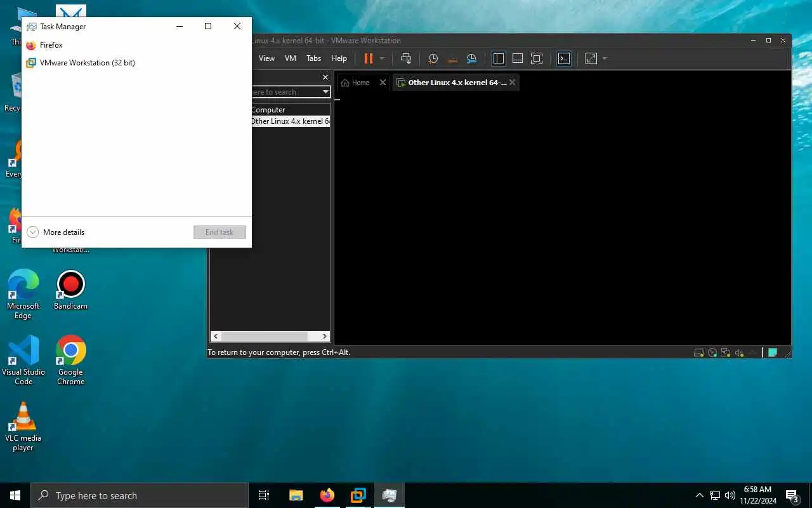Click the stretch guest display icon
The height and width of the screenshot is (508, 812).
591,58
